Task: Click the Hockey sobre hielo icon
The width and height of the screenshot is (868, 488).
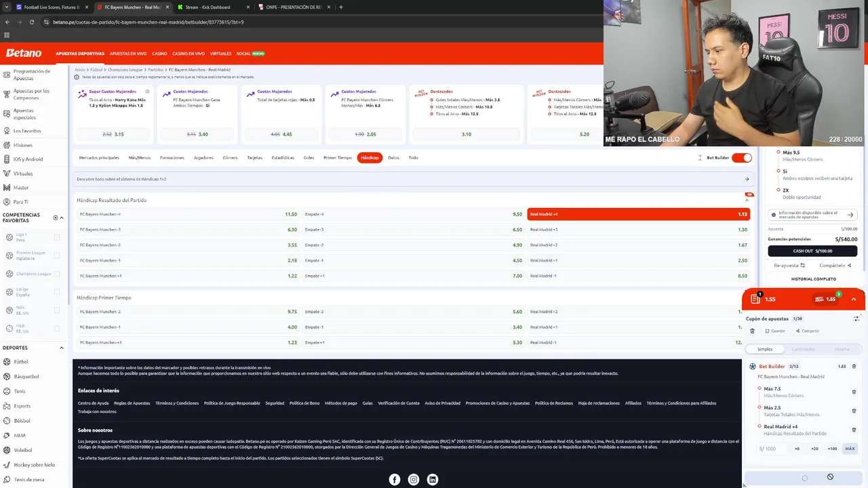Action: 7,465
